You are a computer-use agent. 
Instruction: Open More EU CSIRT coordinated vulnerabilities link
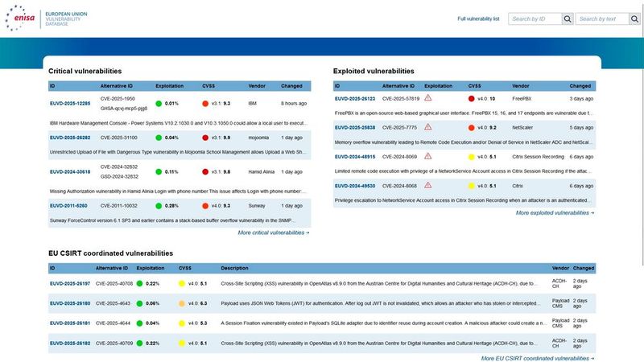[538, 358]
